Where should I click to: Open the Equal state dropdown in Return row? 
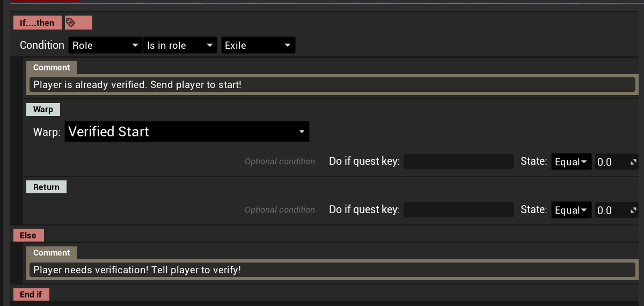tap(570, 210)
